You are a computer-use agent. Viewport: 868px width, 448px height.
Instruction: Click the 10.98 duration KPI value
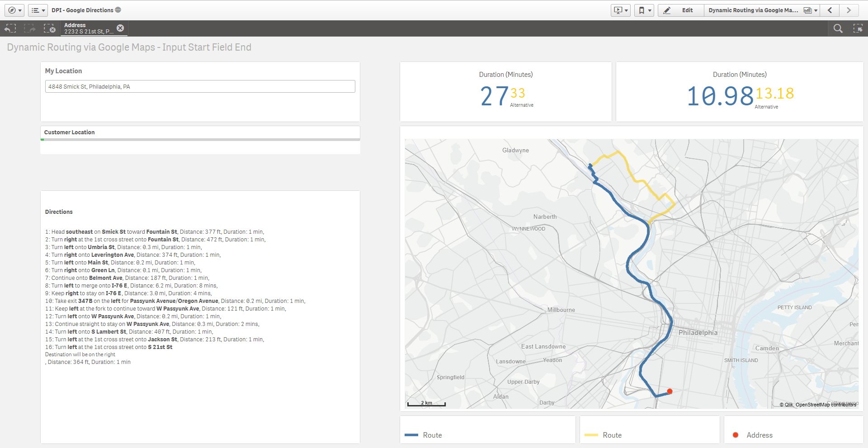pyautogui.click(x=720, y=96)
